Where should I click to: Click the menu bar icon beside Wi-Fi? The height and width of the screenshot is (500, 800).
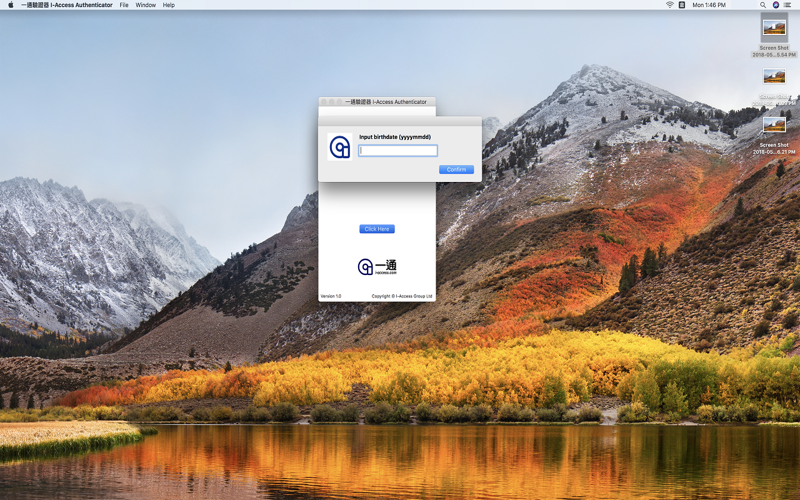pos(682,5)
